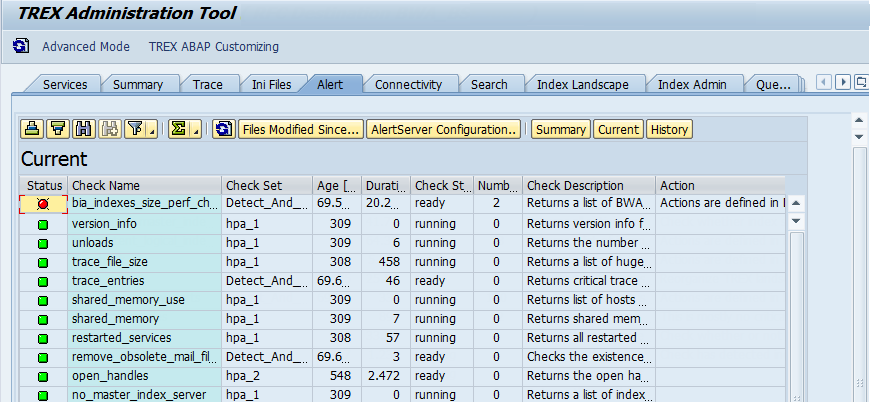Select the restarted_services check name cell

click(145, 338)
